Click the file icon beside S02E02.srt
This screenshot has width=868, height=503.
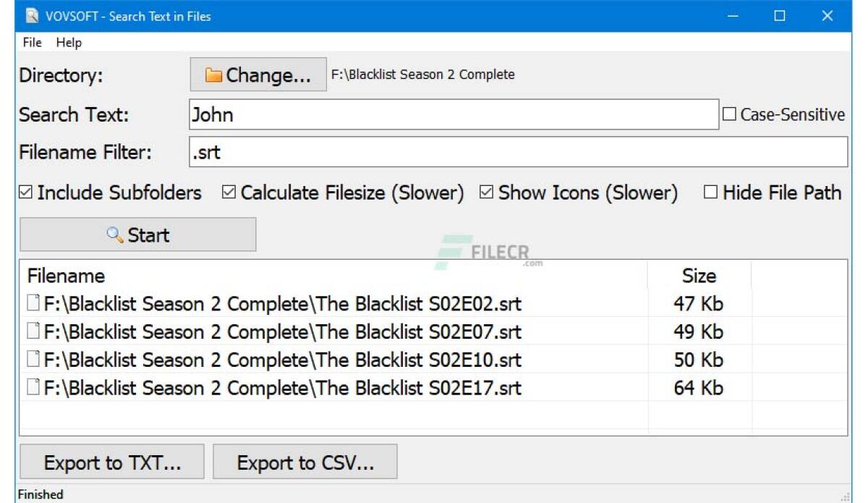click(x=32, y=303)
